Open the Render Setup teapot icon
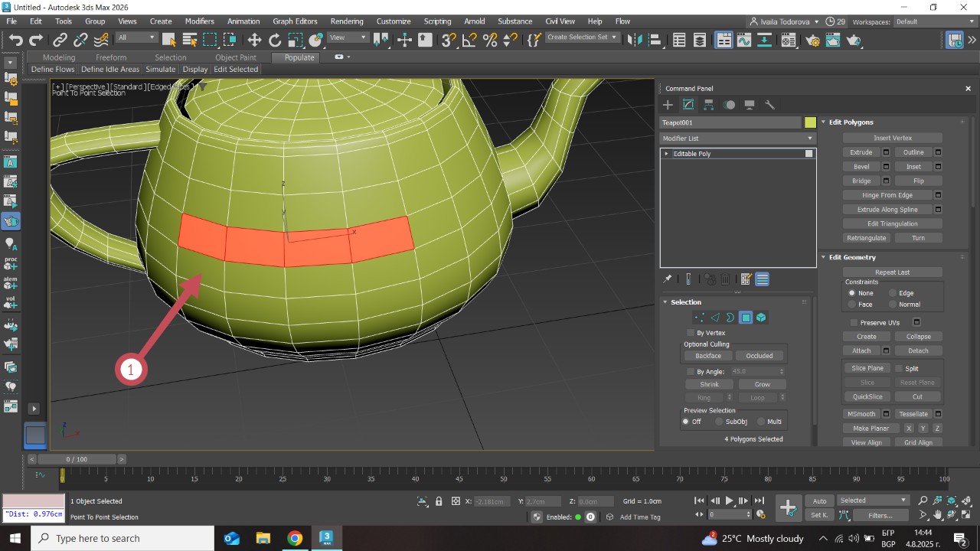980x551 pixels. [x=813, y=40]
